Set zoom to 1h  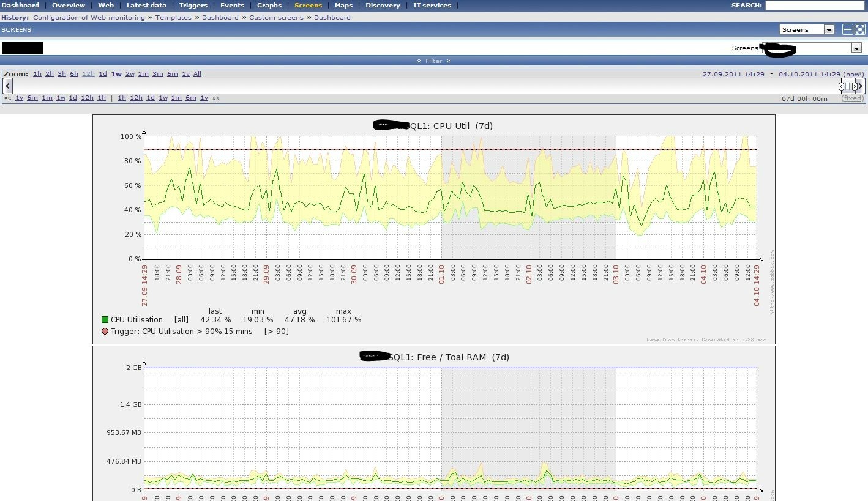pos(37,74)
